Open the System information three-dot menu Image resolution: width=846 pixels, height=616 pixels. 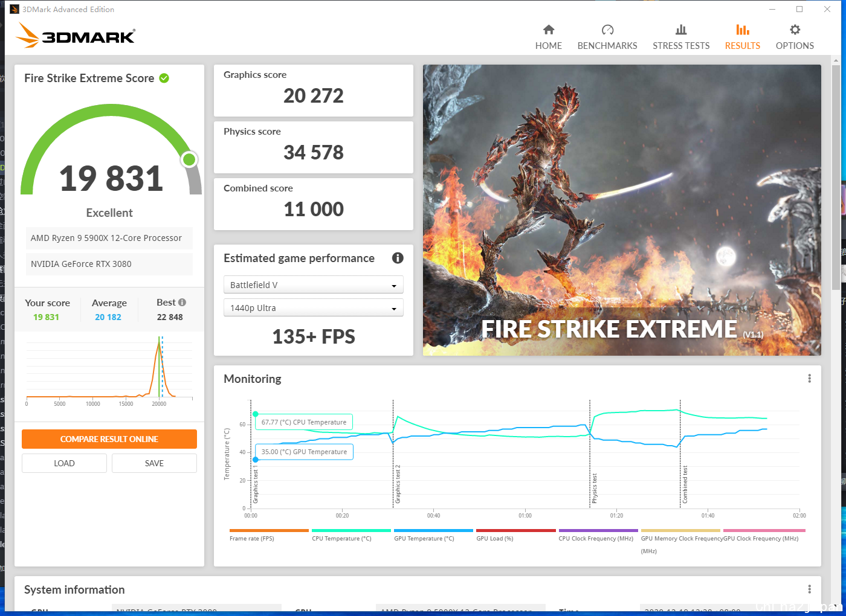(809, 589)
